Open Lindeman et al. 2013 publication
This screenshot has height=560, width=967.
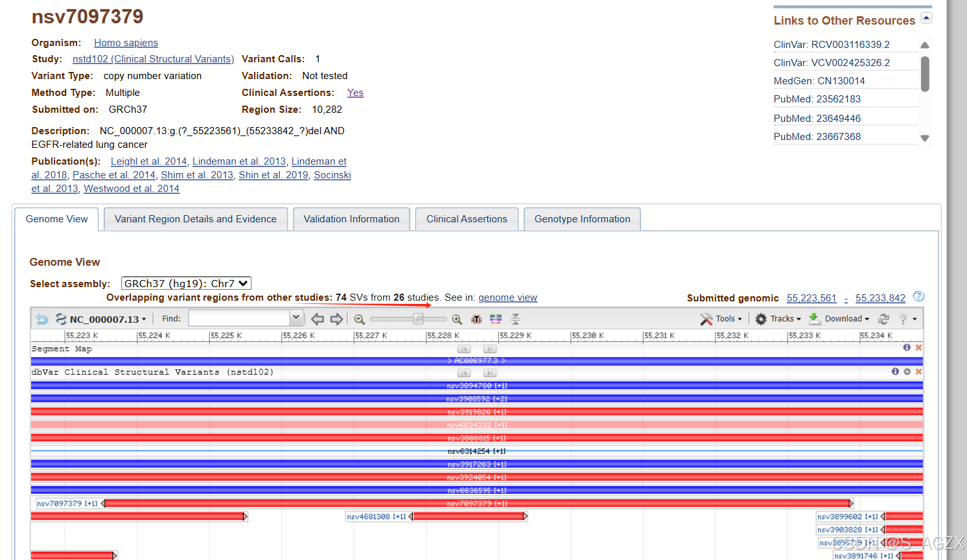[239, 161]
